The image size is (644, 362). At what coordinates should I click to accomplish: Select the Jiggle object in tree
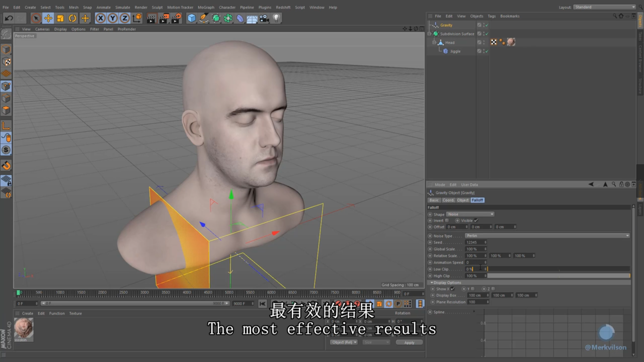[455, 51]
